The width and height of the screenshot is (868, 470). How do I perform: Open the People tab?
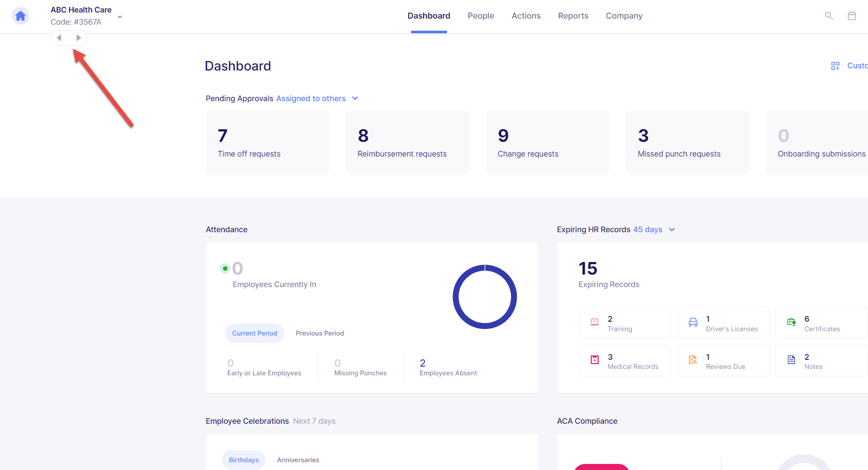pyautogui.click(x=481, y=16)
